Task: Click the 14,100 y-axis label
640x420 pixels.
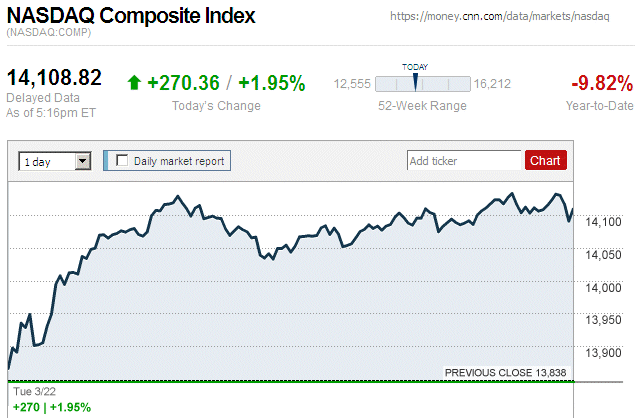Action: click(x=605, y=222)
